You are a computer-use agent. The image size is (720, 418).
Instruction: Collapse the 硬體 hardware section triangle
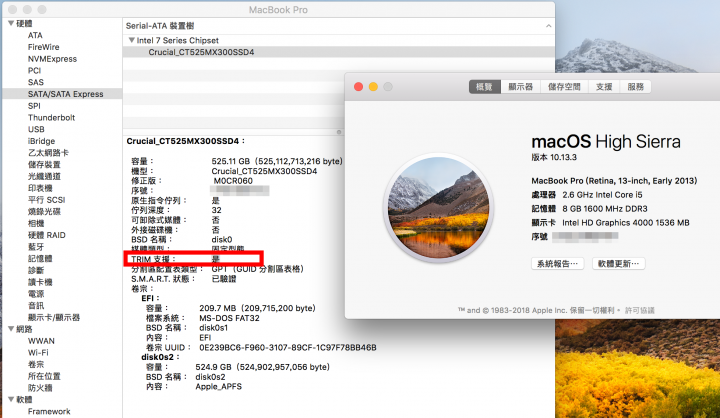point(11,23)
